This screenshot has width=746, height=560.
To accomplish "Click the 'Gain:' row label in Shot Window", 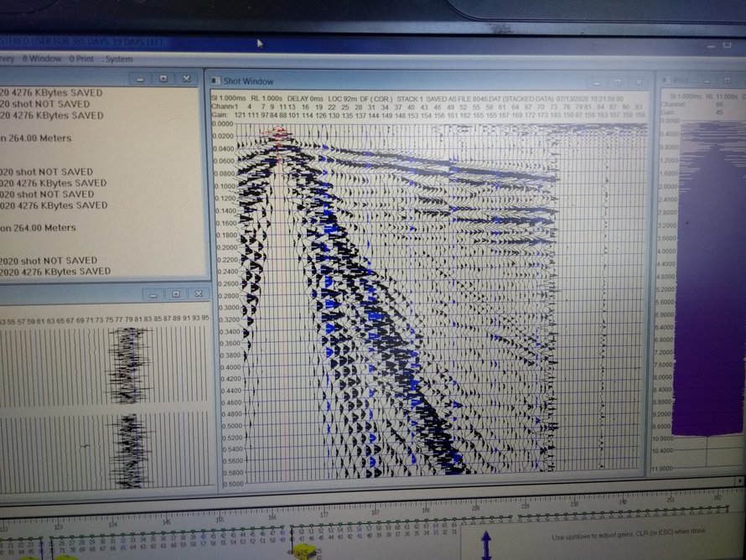I will click(x=219, y=115).
